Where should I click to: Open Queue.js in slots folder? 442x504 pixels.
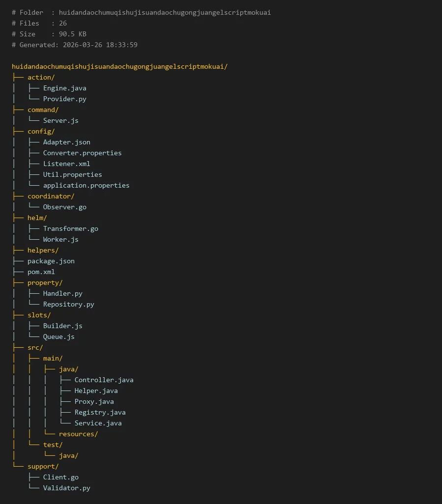tap(58, 336)
